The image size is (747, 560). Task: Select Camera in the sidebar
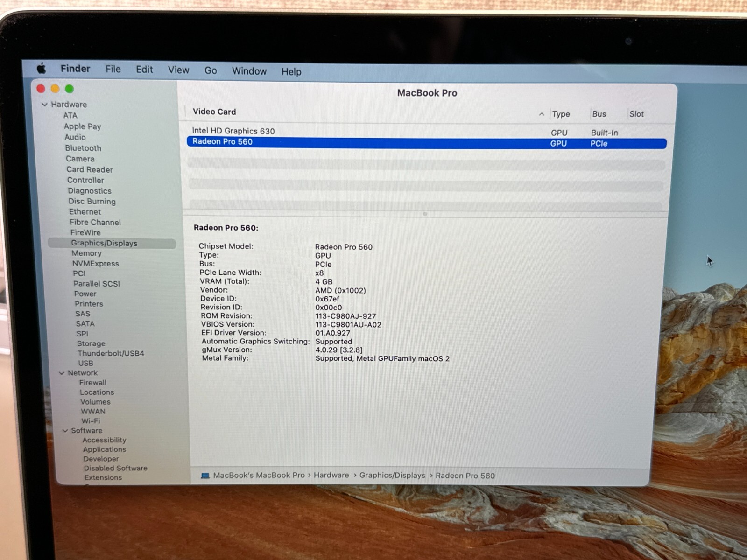tap(80, 159)
